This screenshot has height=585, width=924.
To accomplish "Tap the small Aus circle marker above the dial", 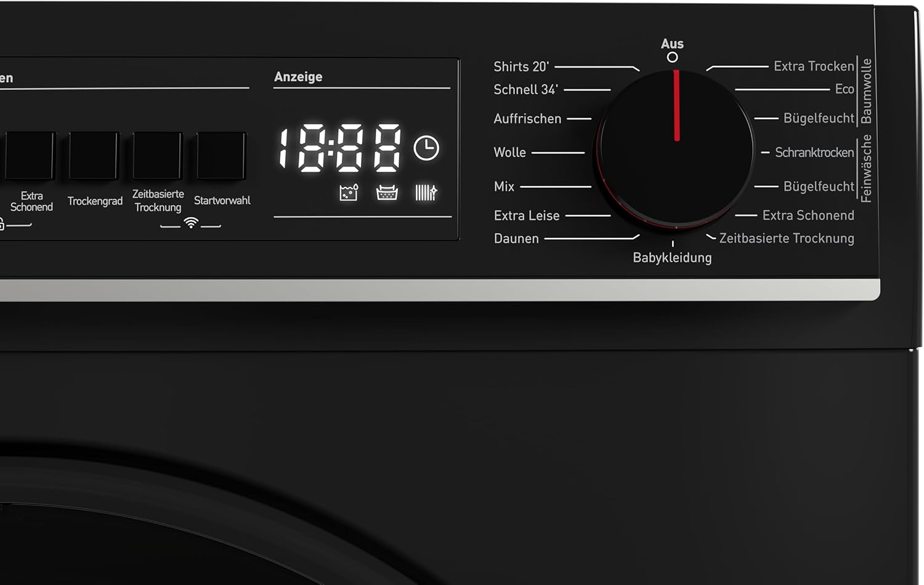I will point(673,57).
